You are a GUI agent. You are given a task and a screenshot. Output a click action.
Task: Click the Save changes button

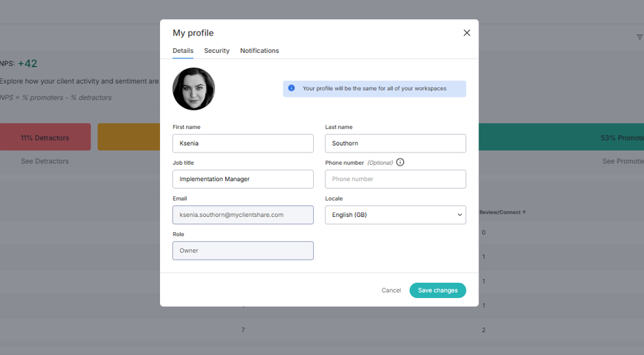(x=437, y=290)
